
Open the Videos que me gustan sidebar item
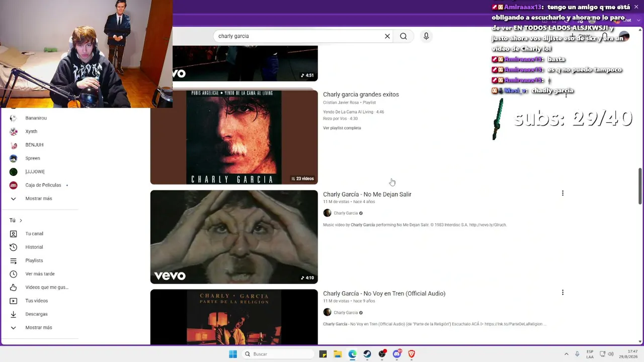[x=47, y=288]
